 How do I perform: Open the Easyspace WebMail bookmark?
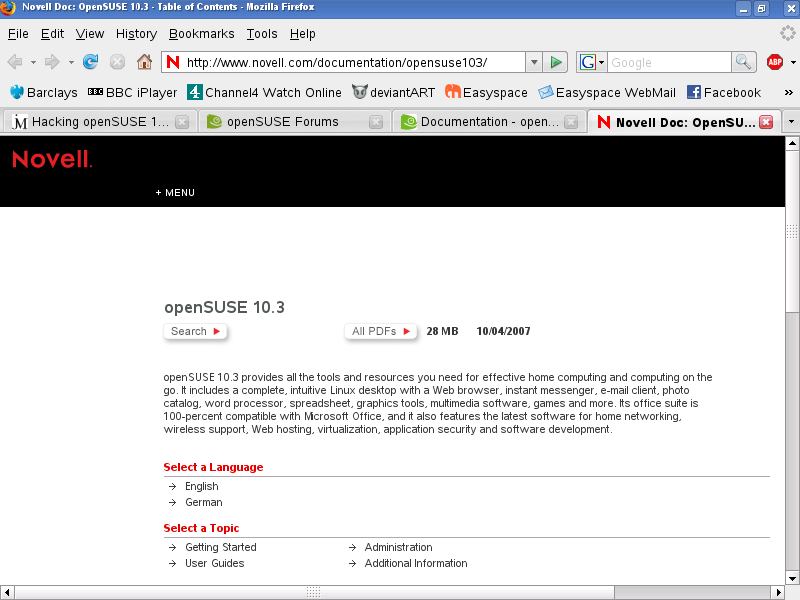click(607, 92)
